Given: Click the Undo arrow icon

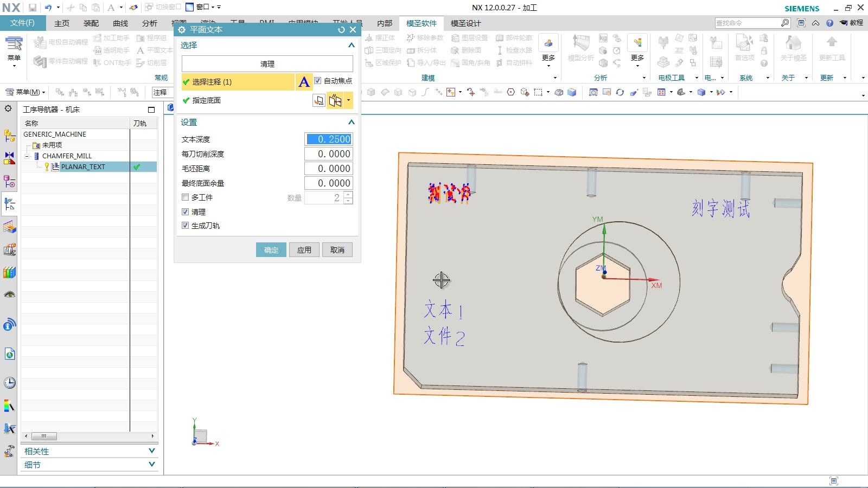Looking at the screenshot, I should (x=48, y=8).
